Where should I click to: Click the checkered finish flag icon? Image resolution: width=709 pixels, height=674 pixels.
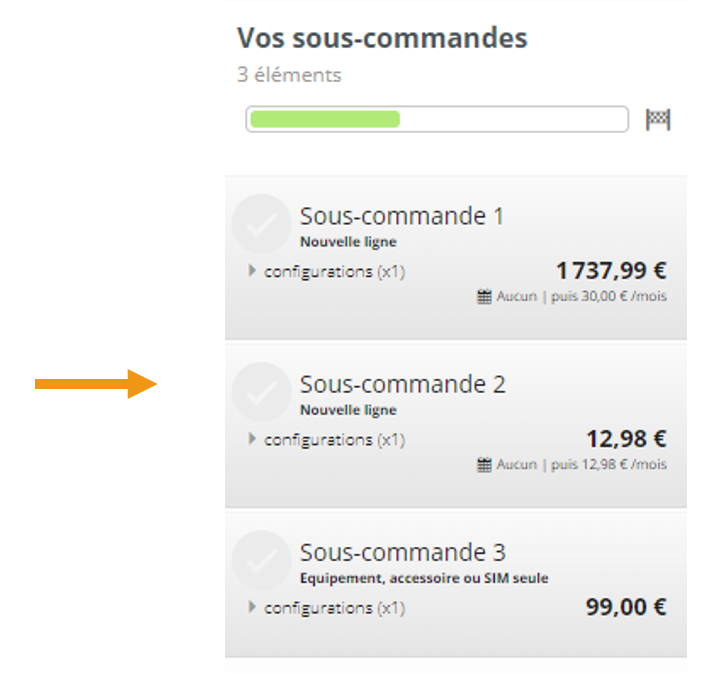point(658,120)
